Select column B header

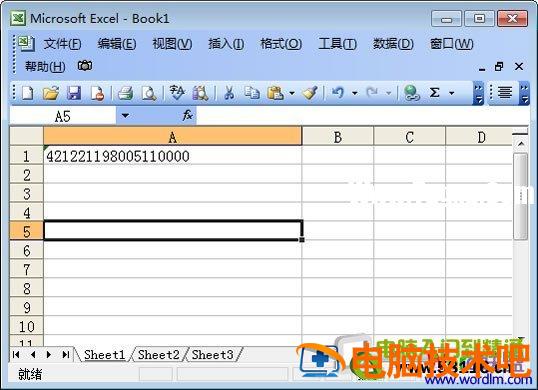coord(338,137)
